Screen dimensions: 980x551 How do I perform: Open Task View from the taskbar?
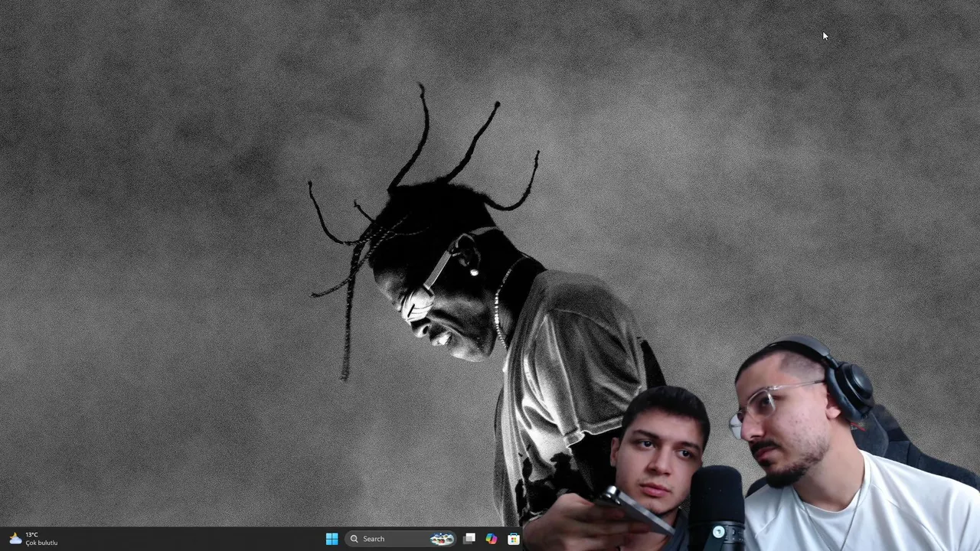pyautogui.click(x=469, y=539)
